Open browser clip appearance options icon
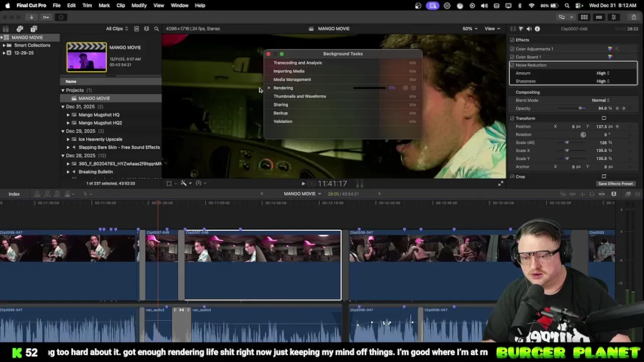Image resolution: width=644 pixels, height=362 pixels. [146, 29]
